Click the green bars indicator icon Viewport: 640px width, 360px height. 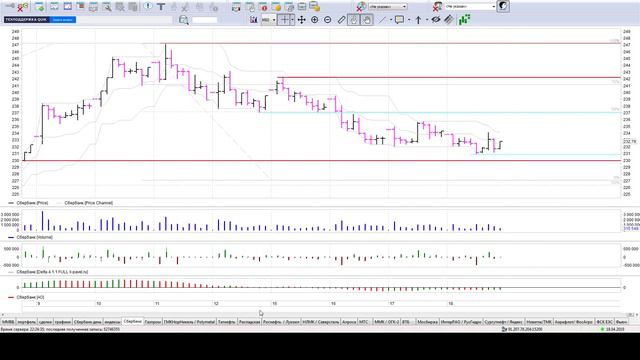point(464,20)
